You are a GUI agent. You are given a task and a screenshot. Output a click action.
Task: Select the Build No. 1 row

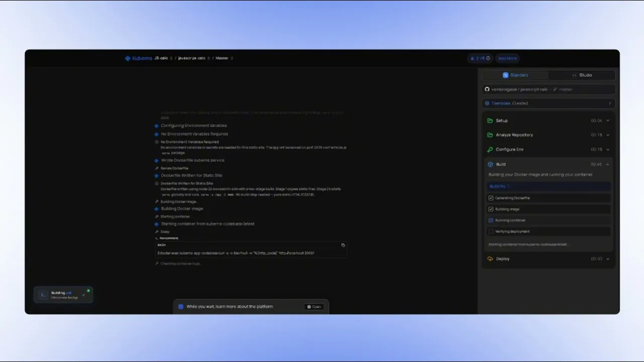point(548,186)
